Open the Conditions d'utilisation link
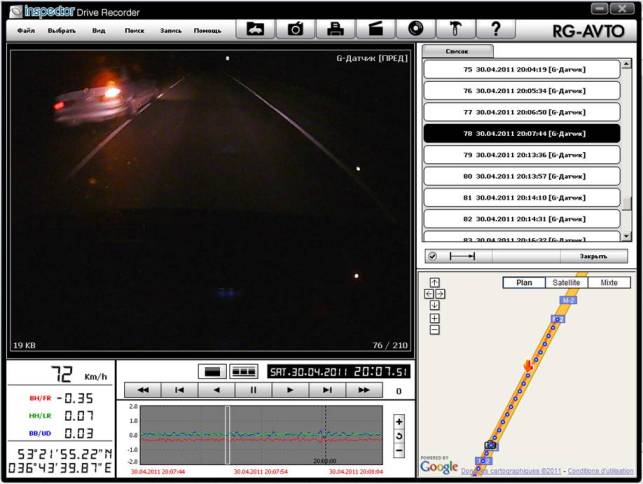 (x=601, y=470)
